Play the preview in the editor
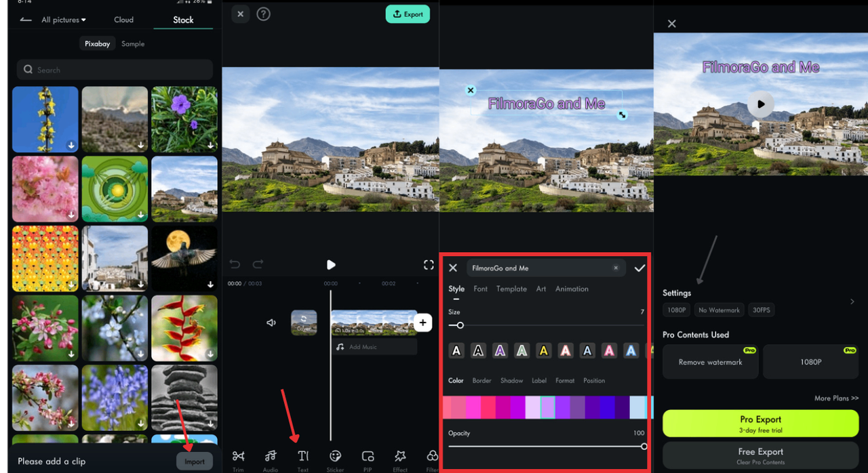 point(331,265)
